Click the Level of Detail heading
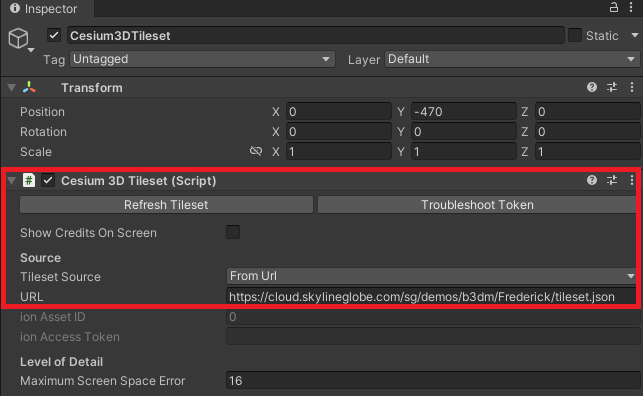 (x=62, y=362)
